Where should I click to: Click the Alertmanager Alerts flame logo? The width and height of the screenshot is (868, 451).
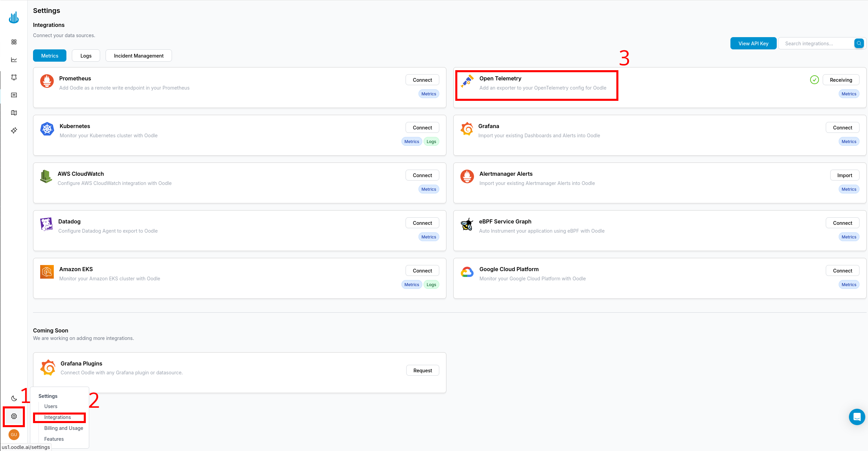tap(467, 176)
